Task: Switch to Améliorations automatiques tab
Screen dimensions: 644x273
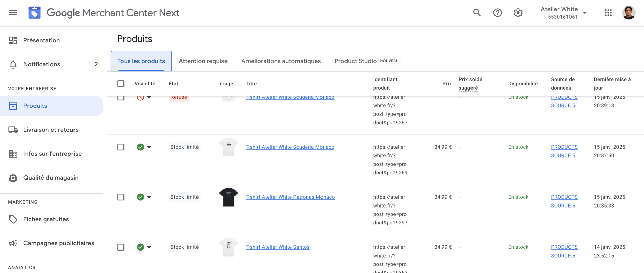Action: (x=281, y=61)
